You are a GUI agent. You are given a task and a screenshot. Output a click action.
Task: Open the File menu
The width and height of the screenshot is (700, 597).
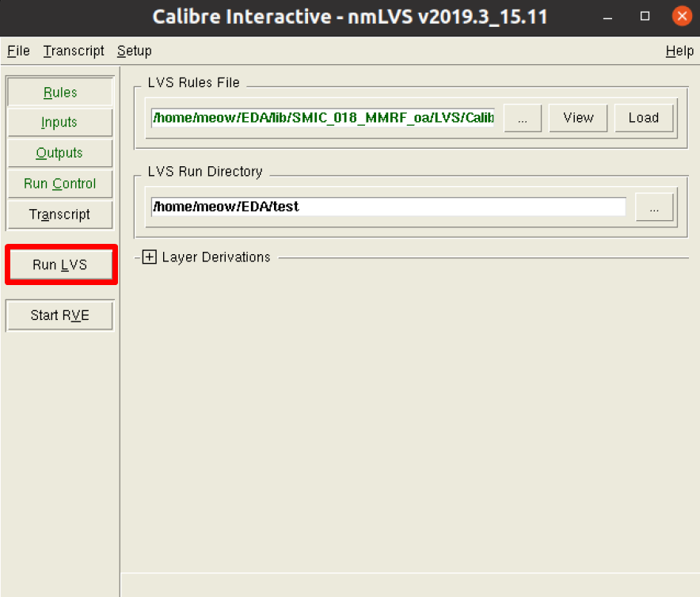tap(17, 51)
